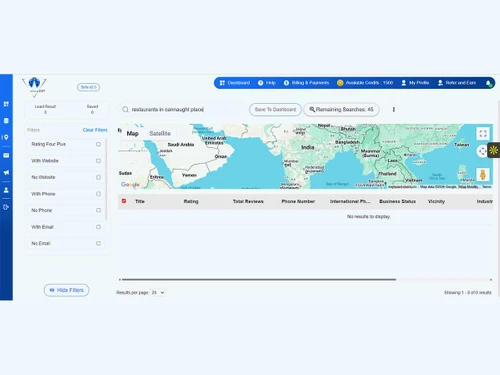Select the Street View pegman icon
This screenshot has height=375, width=500.
[x=483, y=174]
